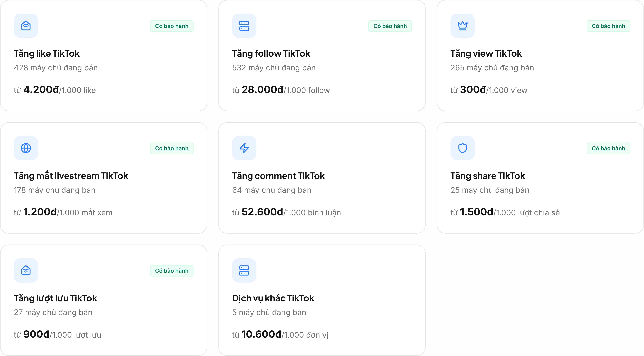Viewport: 644px width, 356px height.
Task: Open the Tăng share TikTok title
Action: [488, 176]
